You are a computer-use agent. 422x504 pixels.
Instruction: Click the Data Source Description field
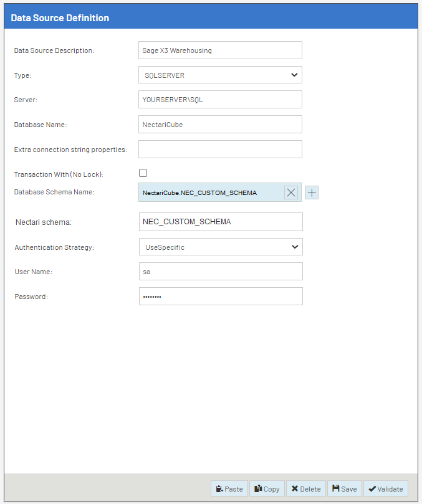[x=219, y=50]
